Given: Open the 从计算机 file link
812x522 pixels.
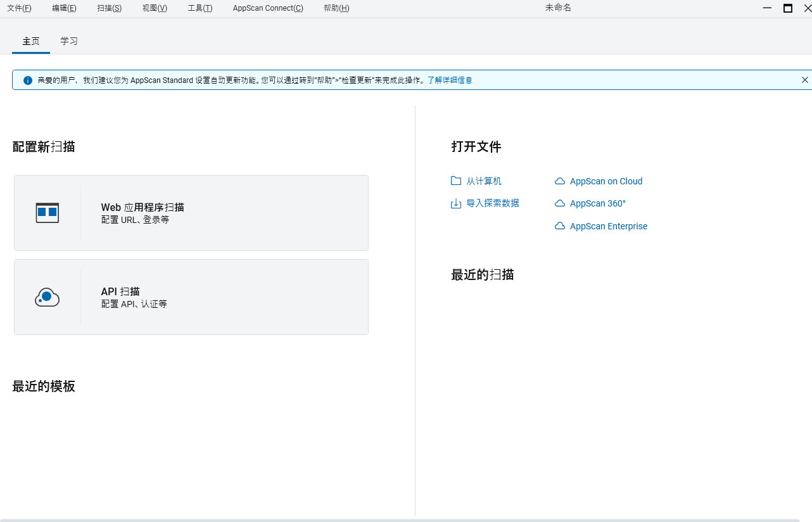Looking at the screenshot, I should pos(483,181).
